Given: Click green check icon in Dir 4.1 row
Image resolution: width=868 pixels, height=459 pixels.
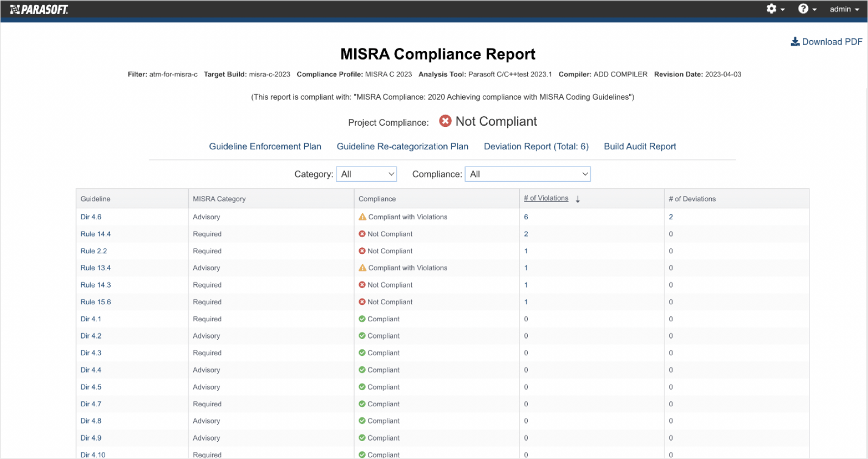Looking at the screenshot, I should point(362,319).
